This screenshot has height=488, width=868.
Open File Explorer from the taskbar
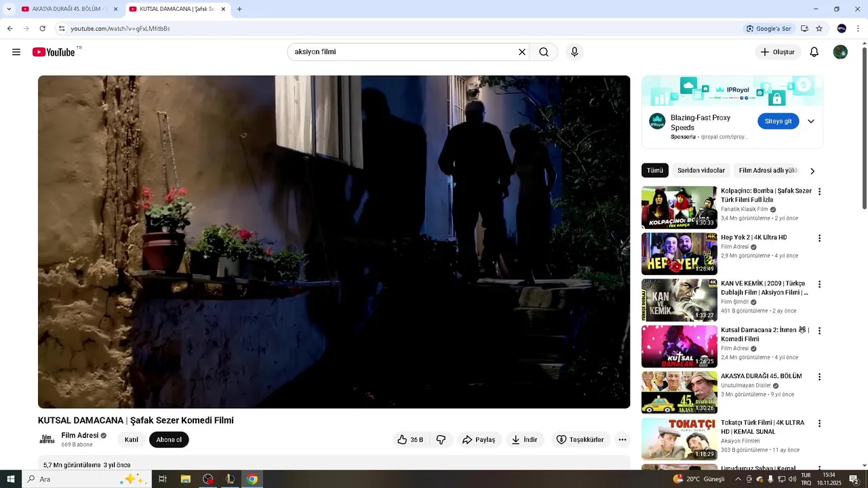(x=185, y=479)
